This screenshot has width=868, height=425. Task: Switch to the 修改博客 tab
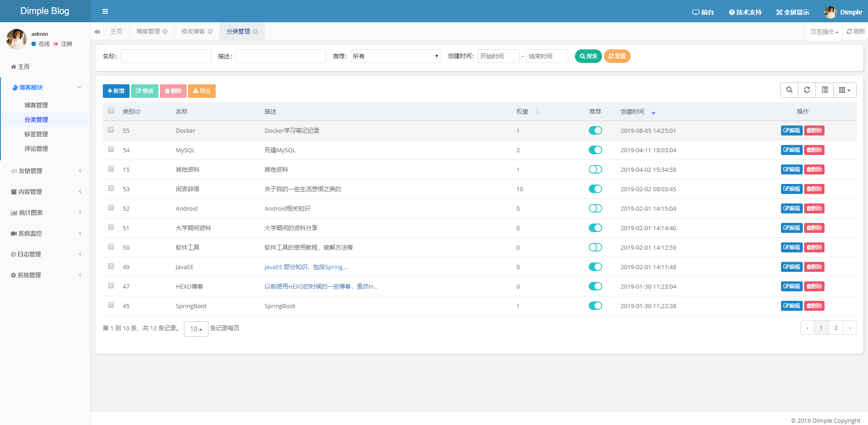coord(193,31)
